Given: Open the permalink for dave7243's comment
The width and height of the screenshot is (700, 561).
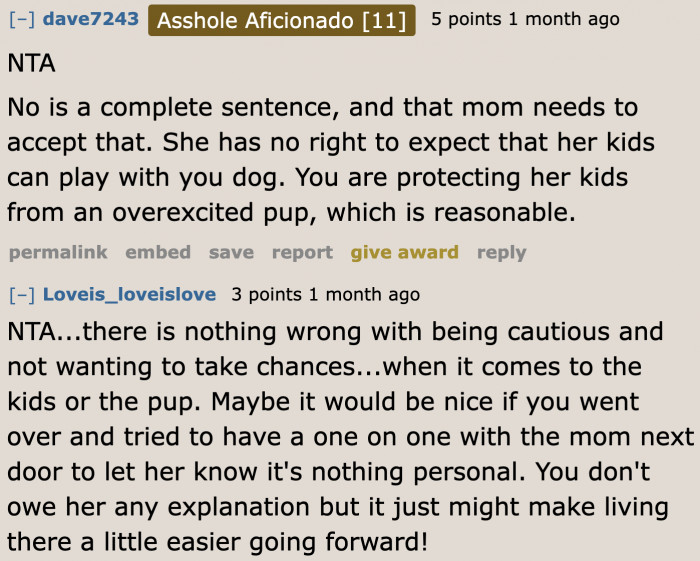Looking at the screenshot, I should 57,253.
